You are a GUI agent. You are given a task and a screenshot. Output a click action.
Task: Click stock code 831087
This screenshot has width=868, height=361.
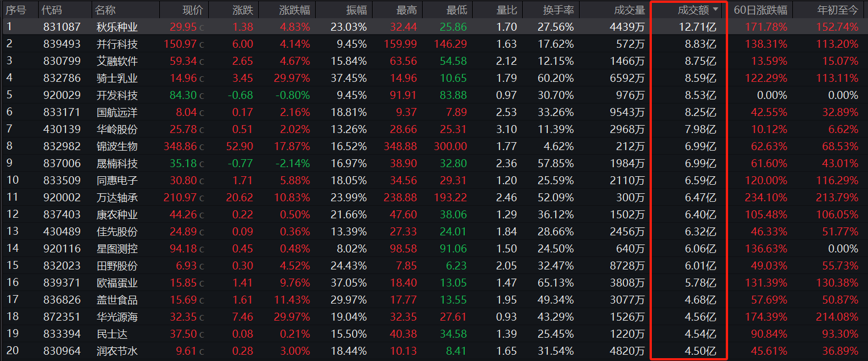pos(62,27)
